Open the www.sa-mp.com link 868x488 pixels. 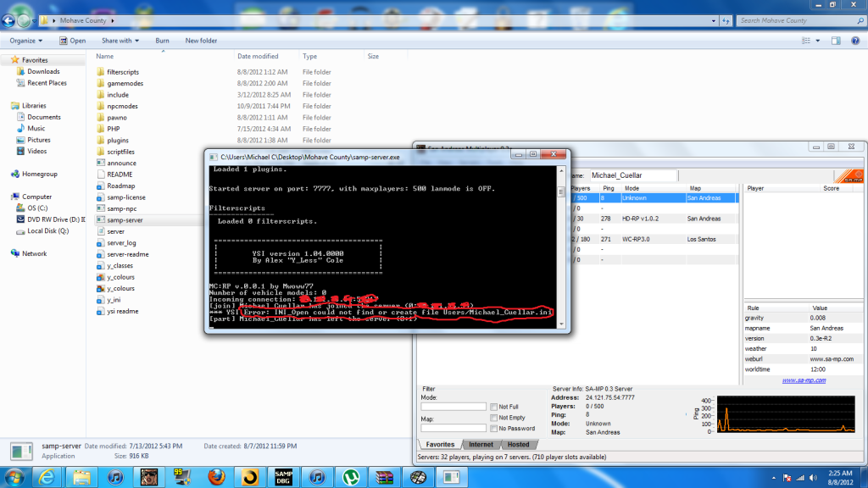804,380
